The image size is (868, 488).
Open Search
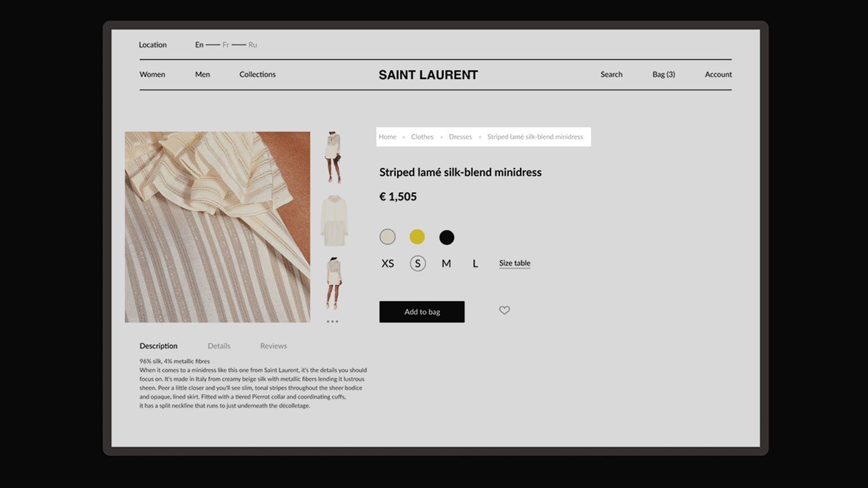pos(612,74)
